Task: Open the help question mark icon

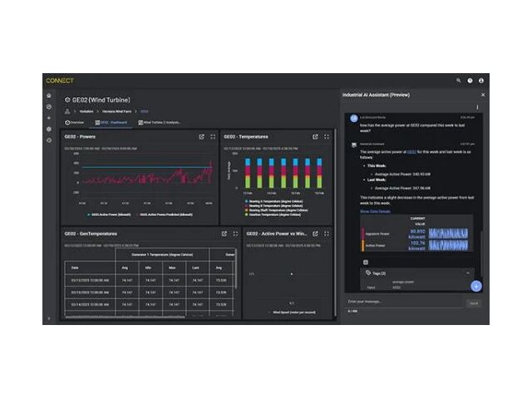Action: (x=470, y=81)
